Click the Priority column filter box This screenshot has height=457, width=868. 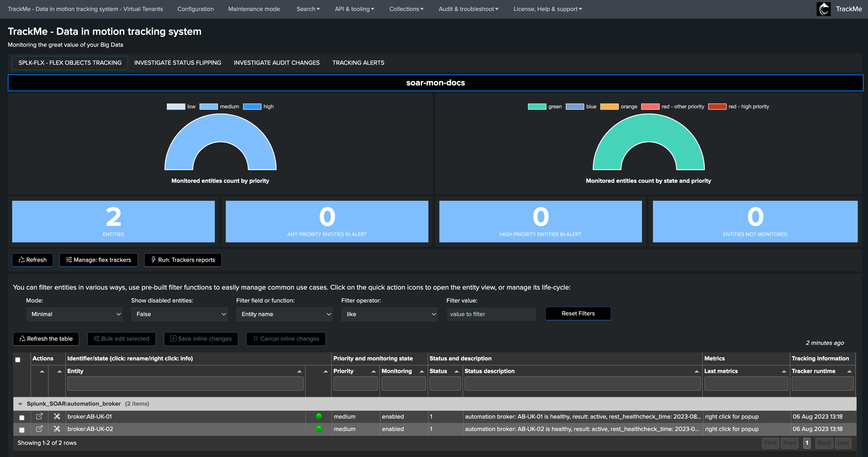point(355,384)
